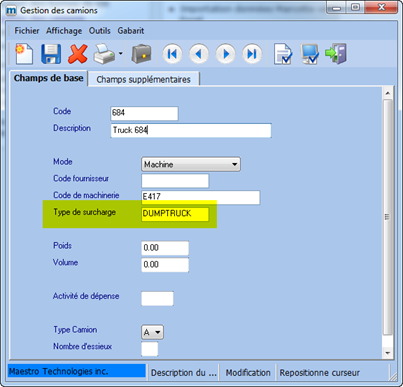Image resolution: width=403 pixels, height=387 pixels.
Task: Open the Outils menu
Action: click(x=99, y=31)
